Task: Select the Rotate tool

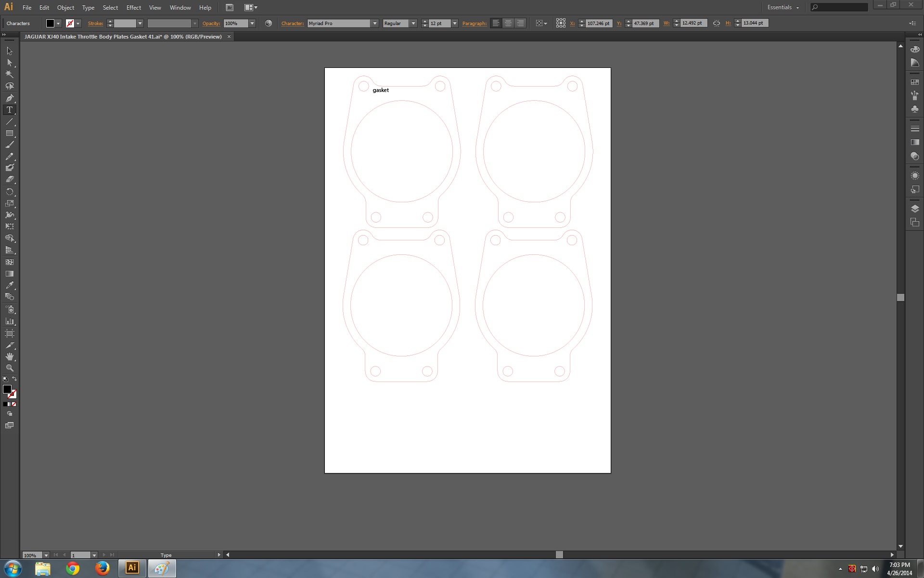Action: (10, 192)
